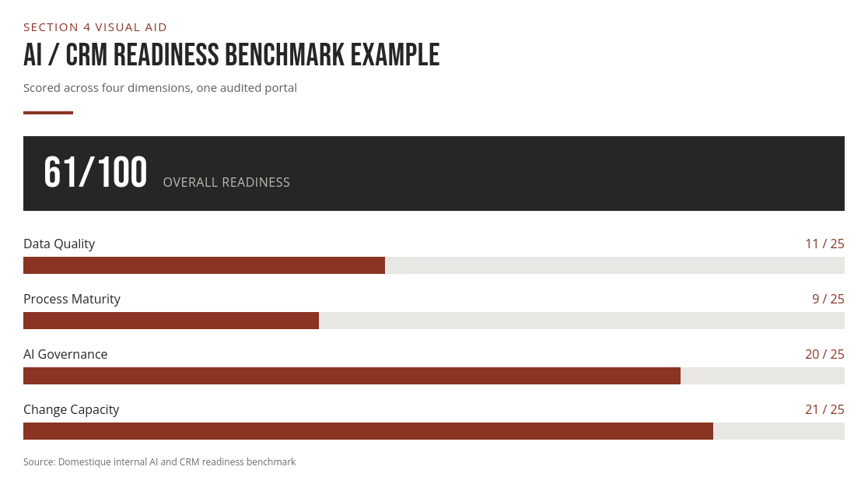The height and width of the screenshot is (491, 868).
Task: Click the Process Maturity progress bar
Action: [433, 321]
